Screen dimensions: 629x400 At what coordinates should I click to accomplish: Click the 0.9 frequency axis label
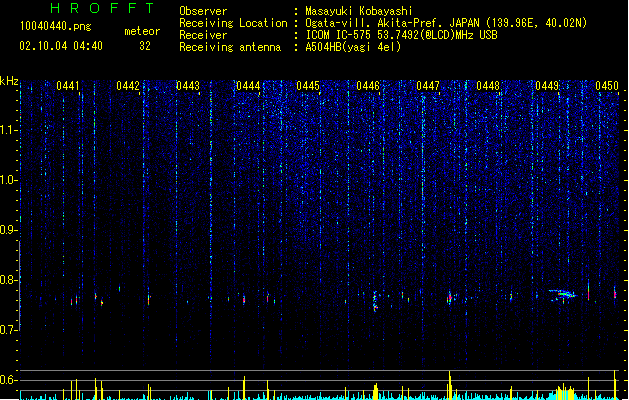(x=9, y=230)
